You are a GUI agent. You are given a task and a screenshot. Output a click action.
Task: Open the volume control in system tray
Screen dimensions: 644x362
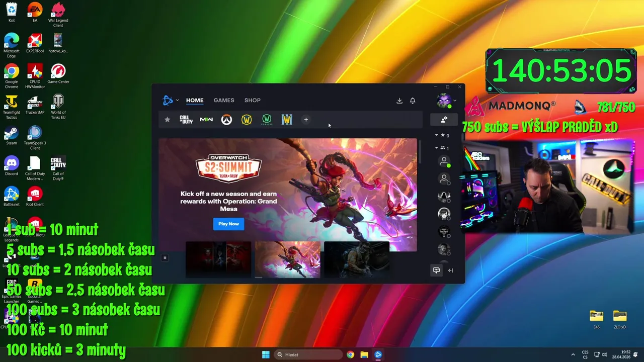pos(604,354)
